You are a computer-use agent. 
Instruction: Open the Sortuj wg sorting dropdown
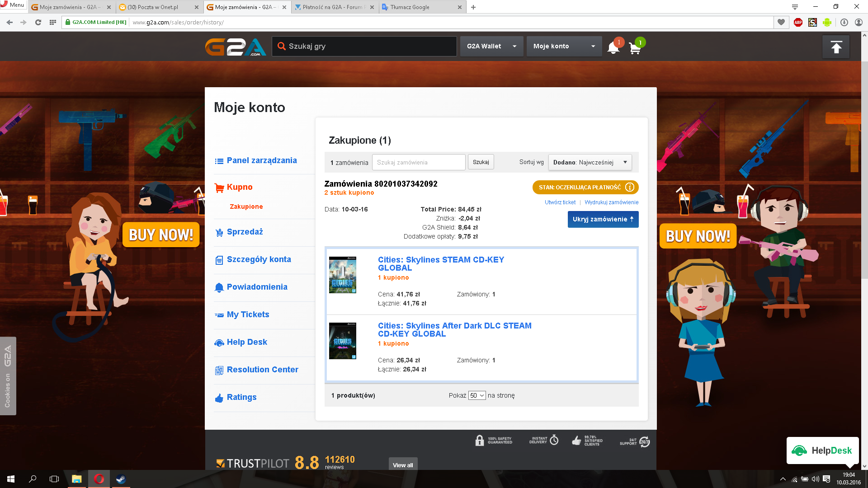pyautogui.click(x=590, y=162)
